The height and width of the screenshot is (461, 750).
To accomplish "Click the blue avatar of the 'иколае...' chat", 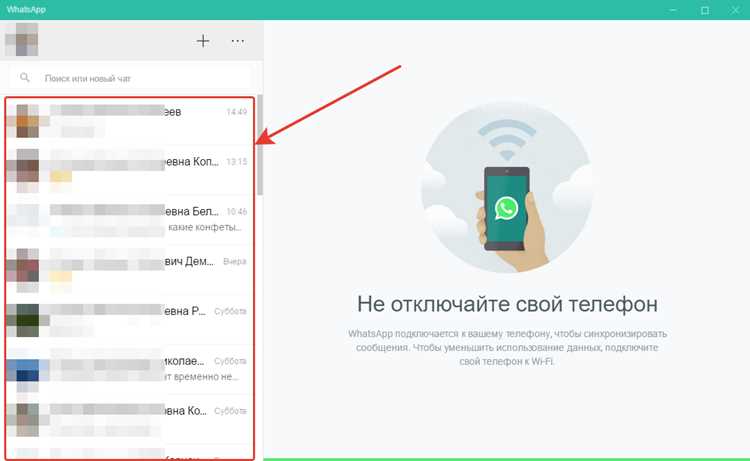I will [27, 371].
